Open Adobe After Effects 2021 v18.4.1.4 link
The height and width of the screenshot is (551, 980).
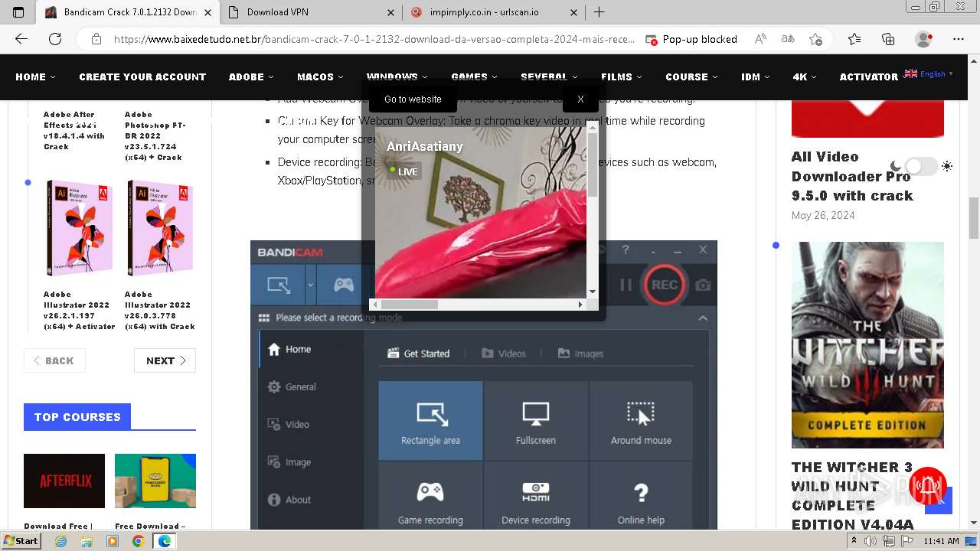point(74,130)
